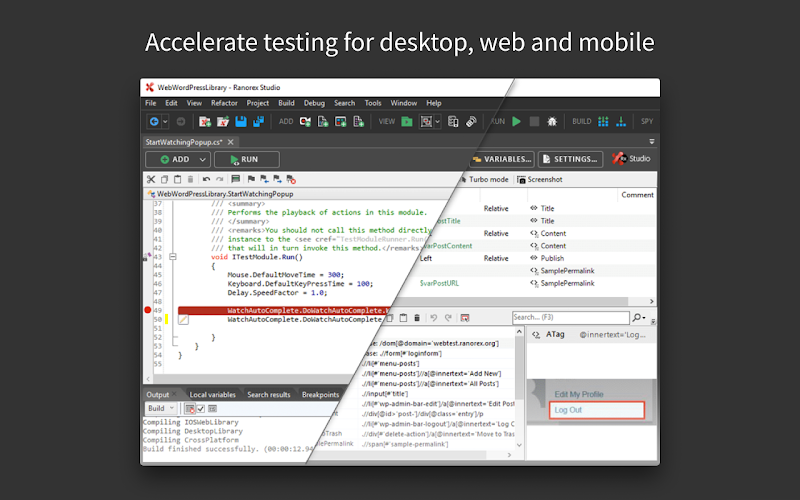Click the Log Out link in preview
The height and width of the screenshot is (500, 800).
568,410
